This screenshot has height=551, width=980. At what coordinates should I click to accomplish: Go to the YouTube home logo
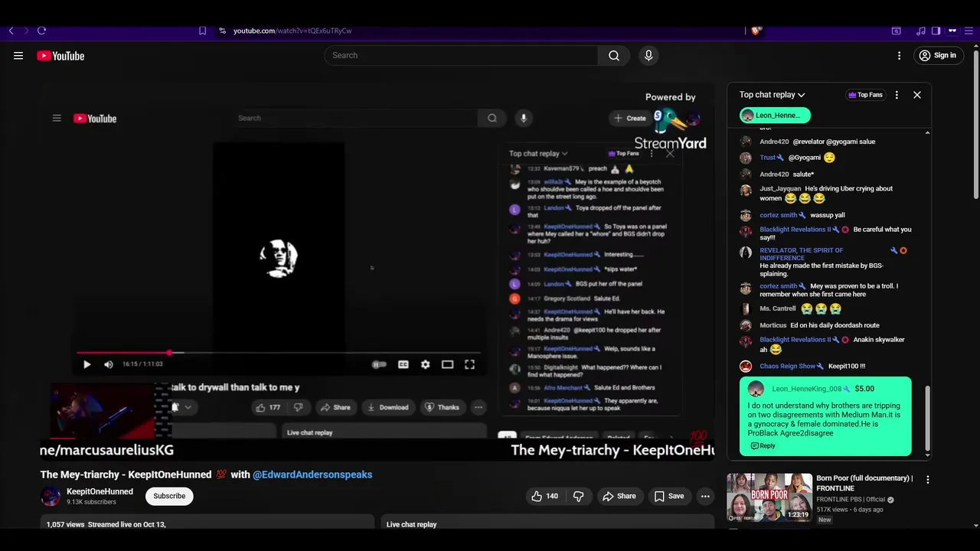point(60,55)
